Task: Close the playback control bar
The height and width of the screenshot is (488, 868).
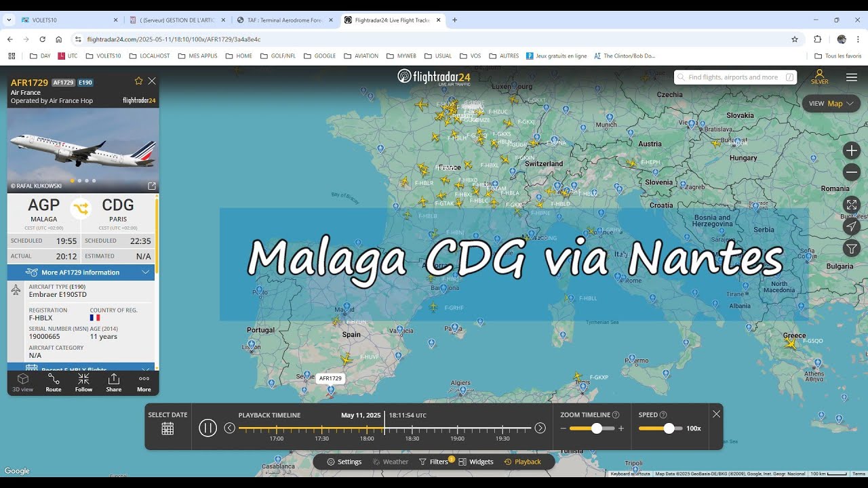Action: (716, 413)
